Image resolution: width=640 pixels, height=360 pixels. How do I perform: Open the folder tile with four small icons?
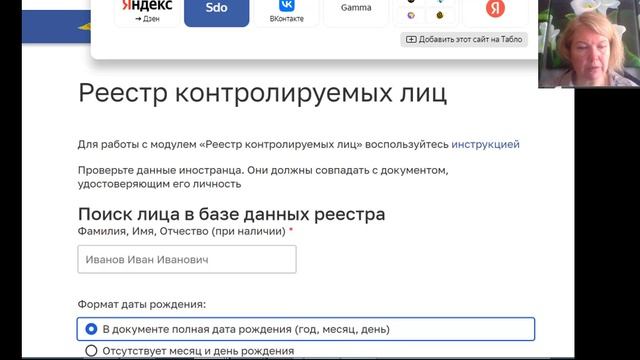(x=425, y=12)
